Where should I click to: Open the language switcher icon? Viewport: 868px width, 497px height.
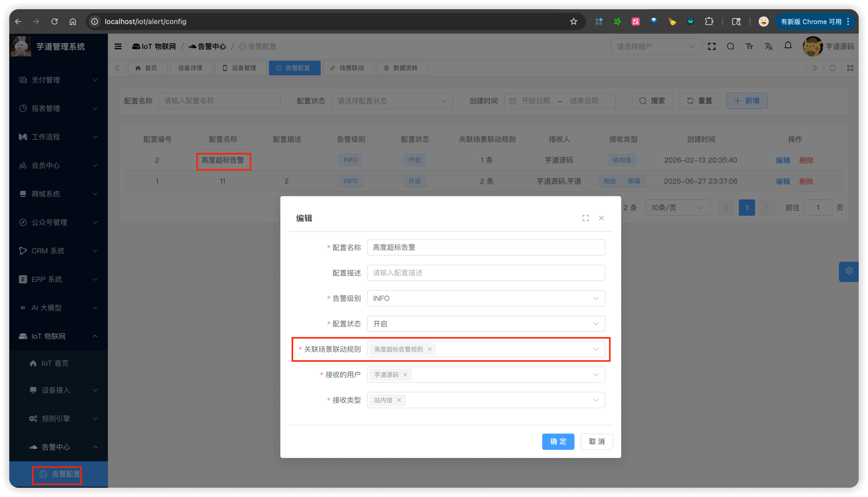tap(768, 46)
